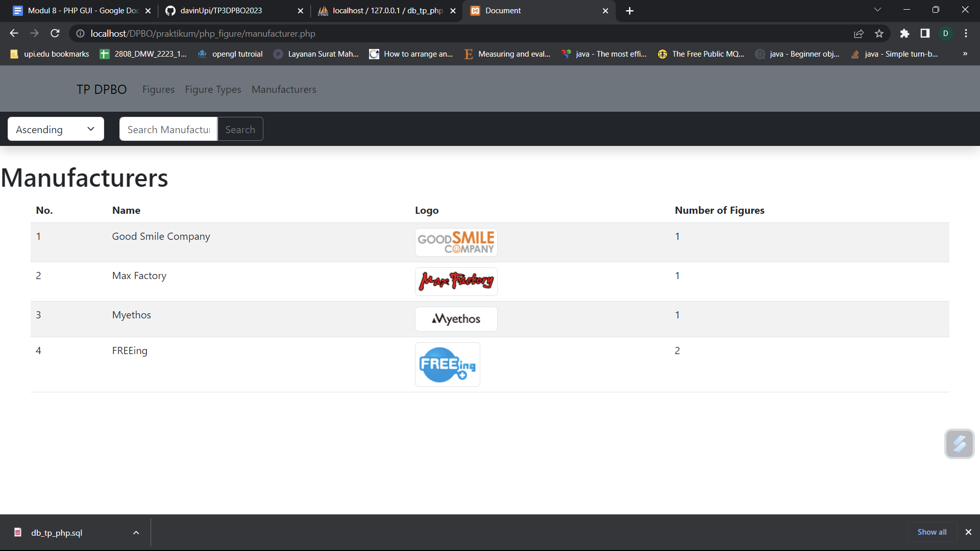Reload the page
The width and height of the screenshot is (980, 551).
[x=55, y=33]
